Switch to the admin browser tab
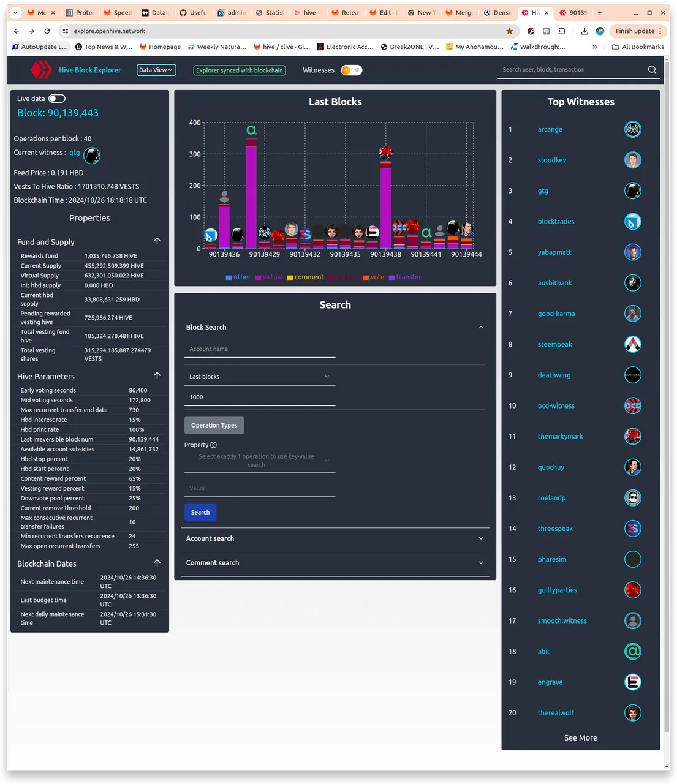The height and width of the screenshot is (784, 677). point(231,13)
